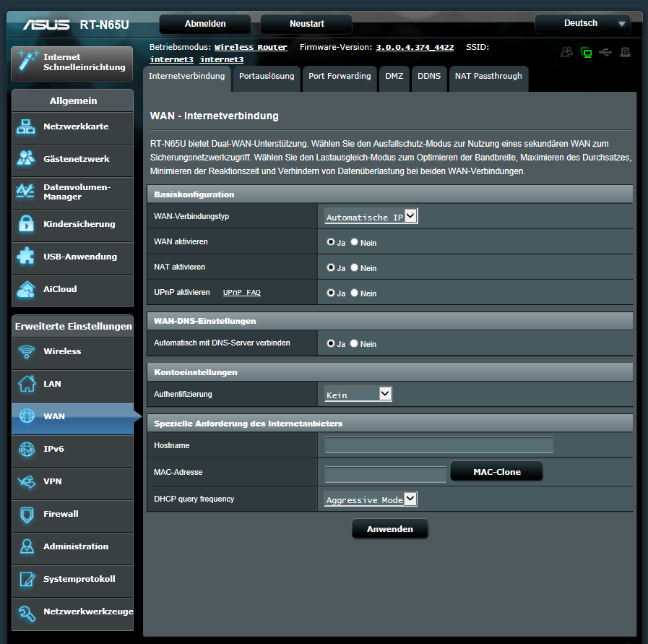Set WAN aktivieren to Nein
The width and height of the screenshot is (648, 644).
coord(355,242)
